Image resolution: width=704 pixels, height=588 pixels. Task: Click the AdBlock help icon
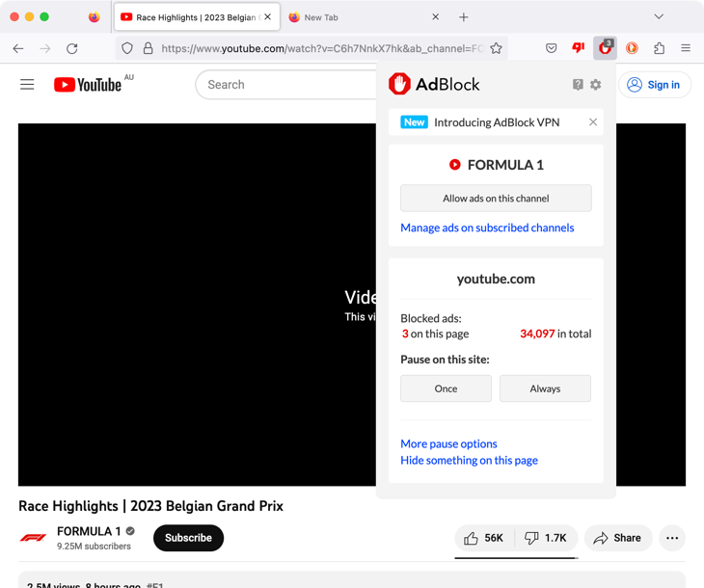[x=578, y=85]
